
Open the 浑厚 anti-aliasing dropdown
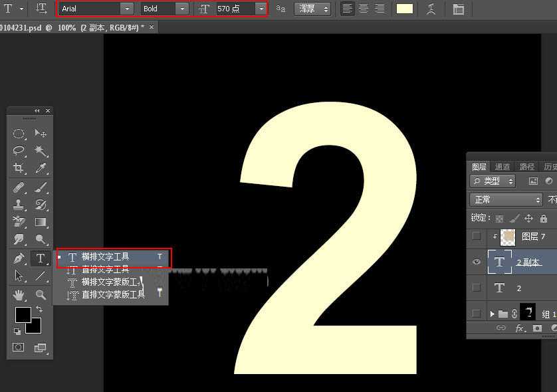(324, 9)
